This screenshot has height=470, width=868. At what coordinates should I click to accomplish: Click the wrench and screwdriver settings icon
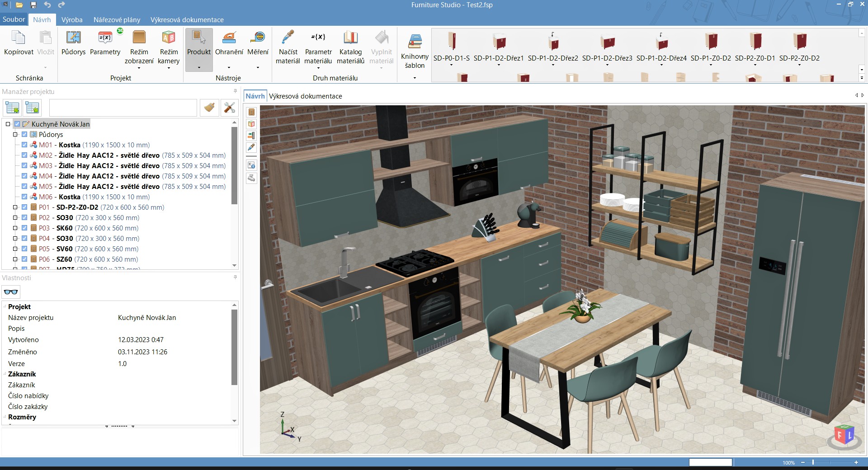pyautogui.click(x=230, y=108)
